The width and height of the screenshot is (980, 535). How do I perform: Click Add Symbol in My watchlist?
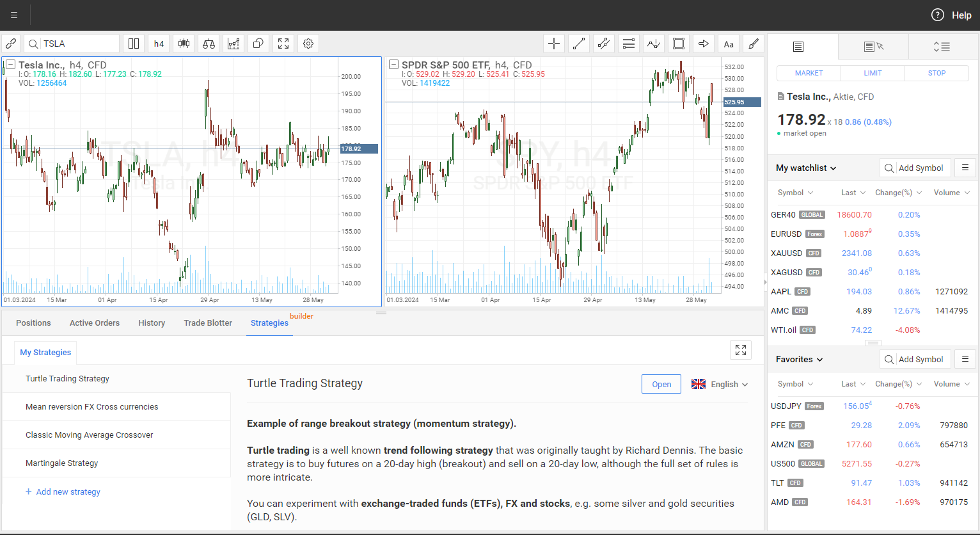click(x=915, y=168)
